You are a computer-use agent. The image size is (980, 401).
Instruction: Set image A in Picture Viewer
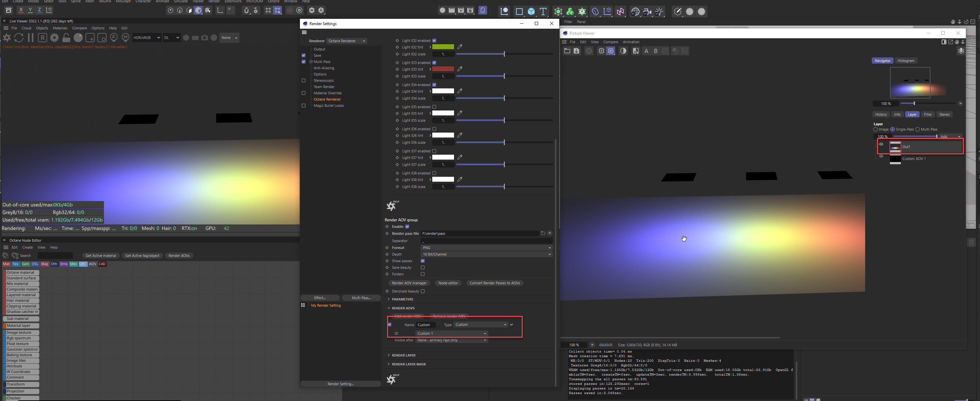coord(646,51)
